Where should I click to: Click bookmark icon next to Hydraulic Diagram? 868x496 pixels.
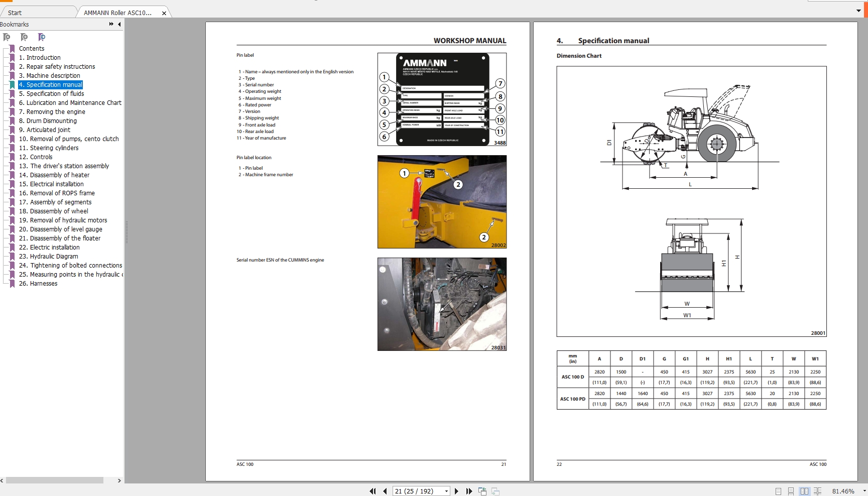click(12, 257)
